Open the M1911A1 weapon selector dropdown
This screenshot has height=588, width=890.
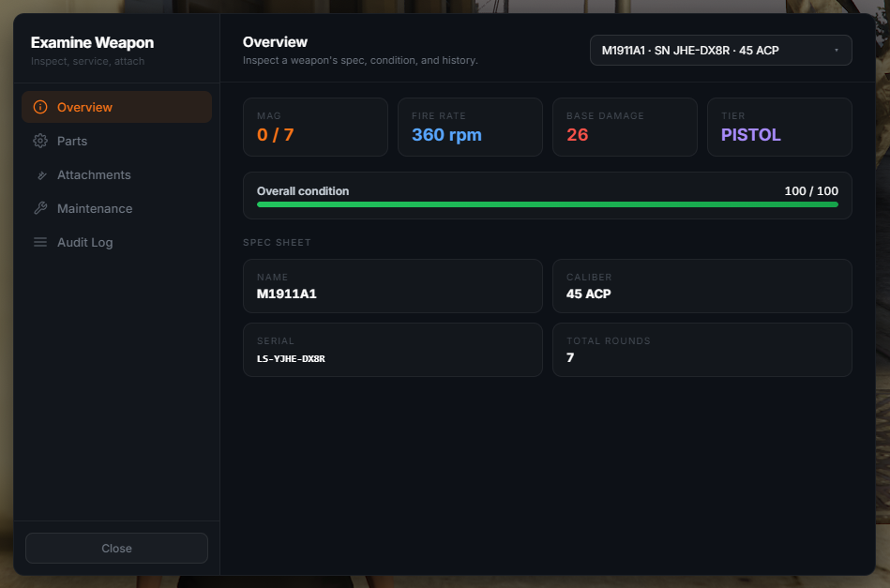click(x=720, y=50)
